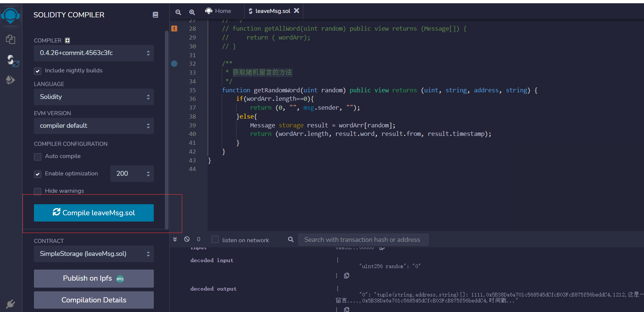The image size is (644, 312).
Task: Click the compiler panel vertical scrollbar
Action: [x=167, y=129]
